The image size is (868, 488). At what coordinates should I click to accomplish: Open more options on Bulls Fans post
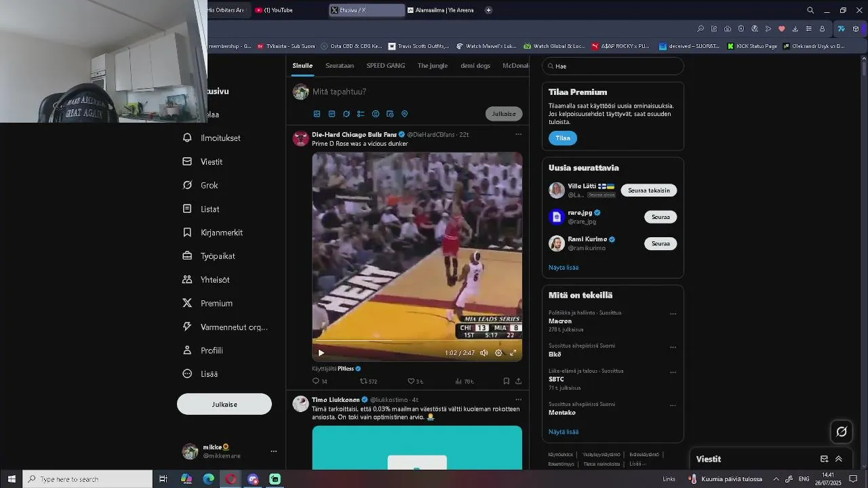click(518, 134)
